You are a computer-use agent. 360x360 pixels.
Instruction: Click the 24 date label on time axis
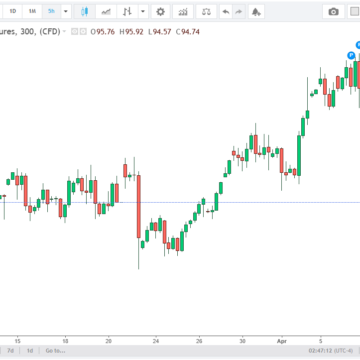(x=156, y=341)
